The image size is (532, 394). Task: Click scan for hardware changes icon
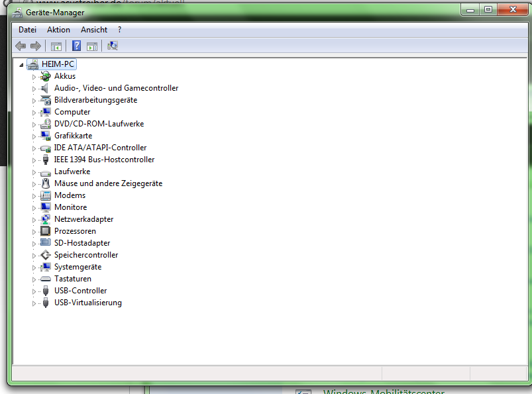tap(113, 46)
